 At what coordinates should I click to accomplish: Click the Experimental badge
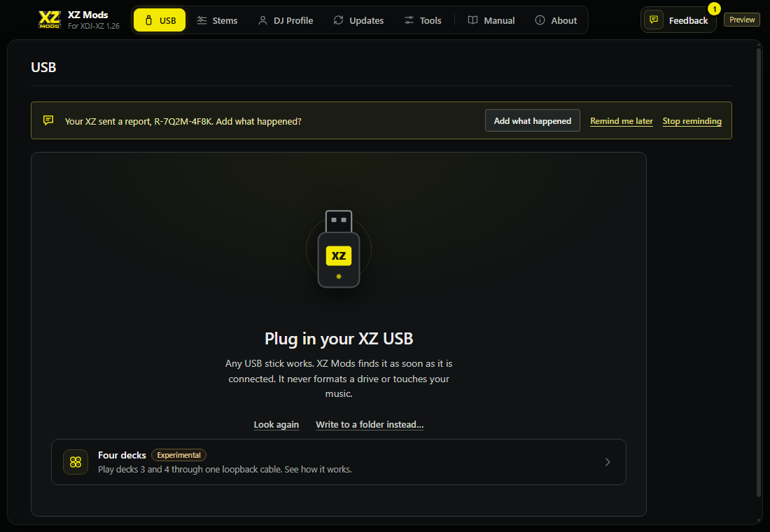pyautogui.click(x=178, y=455)
